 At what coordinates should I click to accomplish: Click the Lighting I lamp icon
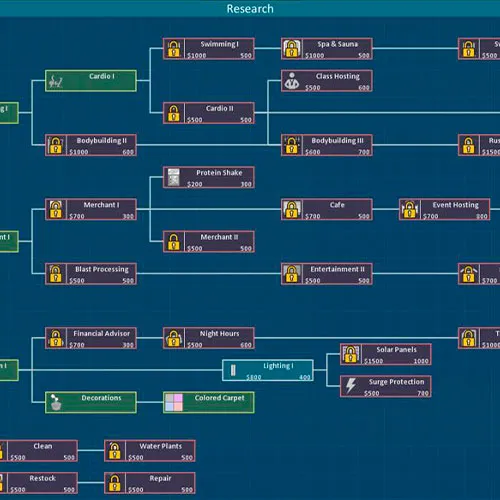233,370
